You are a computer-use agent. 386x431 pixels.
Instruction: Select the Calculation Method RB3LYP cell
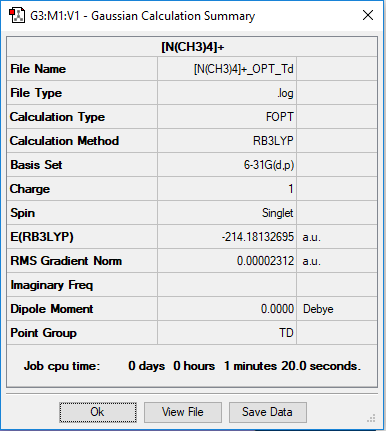pyautogui.click(x=227, y=141)
